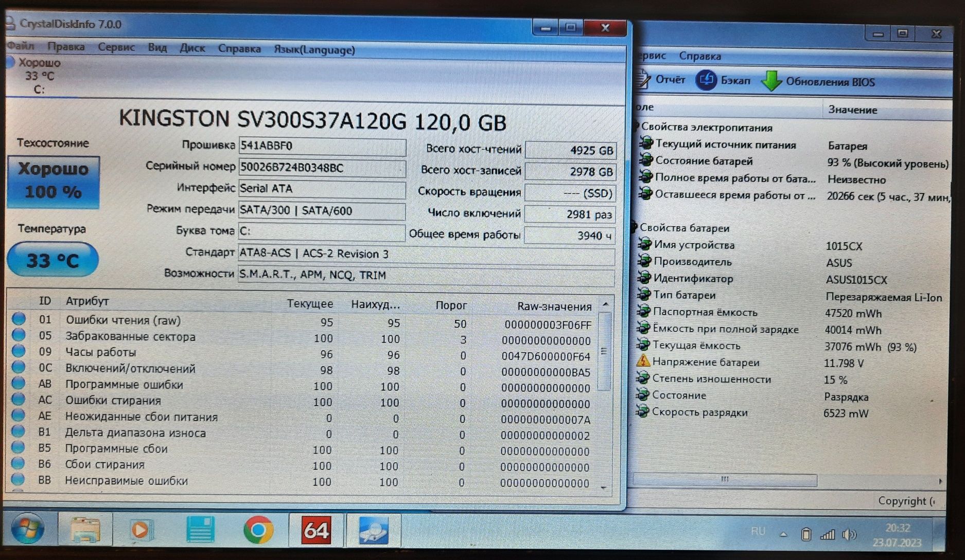
Task: Click the status dot for Забракованные сектора
Action: point(19,335)
